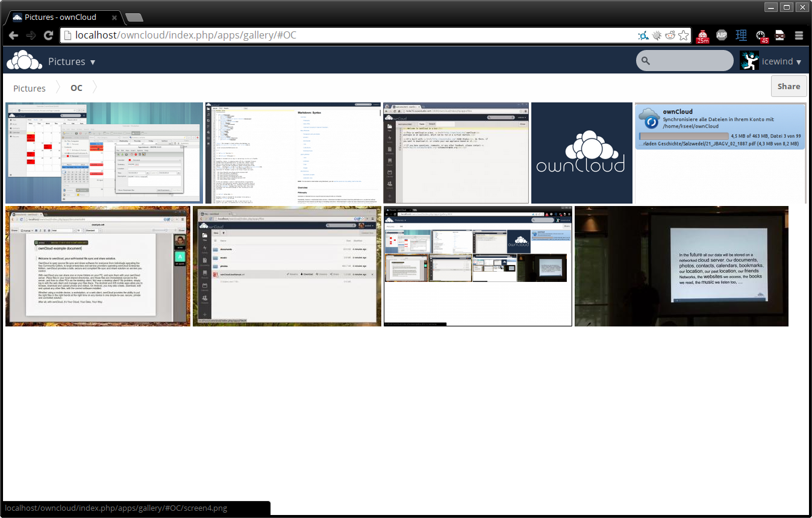
Task: Open the Chrome hamburger menu
Action: tap(799, 35)
